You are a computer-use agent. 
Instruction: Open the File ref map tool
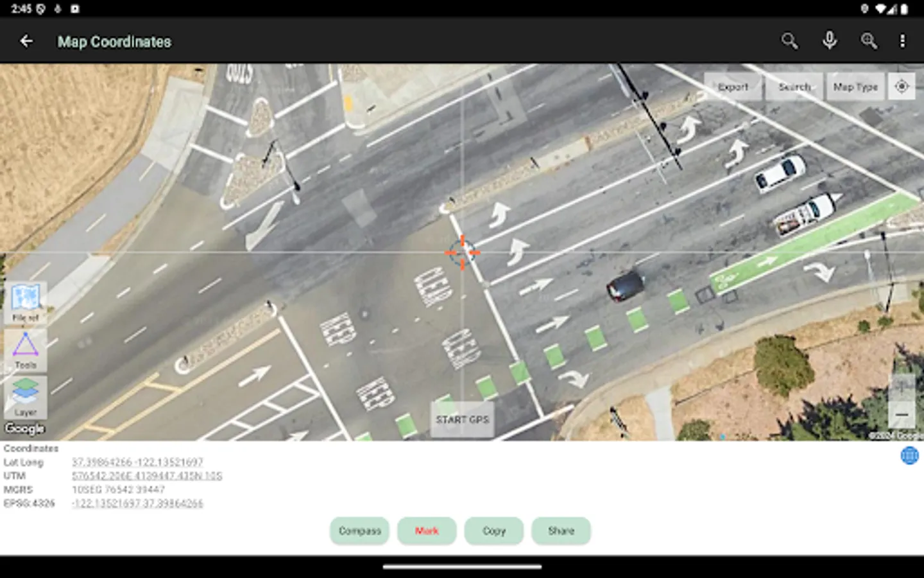point(26,302)
